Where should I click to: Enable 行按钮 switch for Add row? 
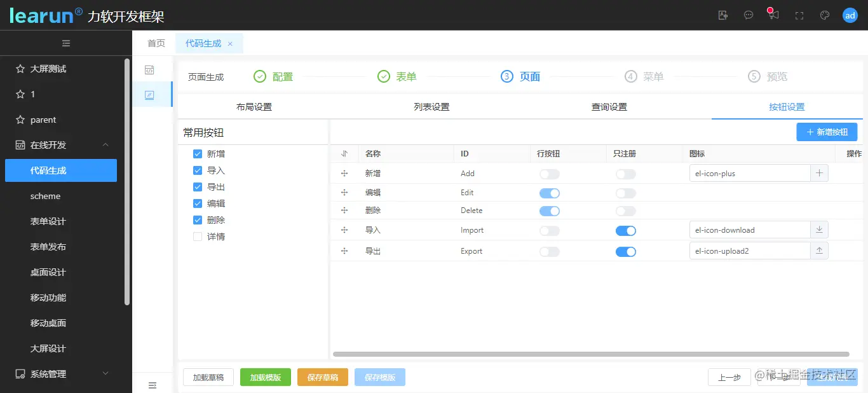[x=550, y=174]
